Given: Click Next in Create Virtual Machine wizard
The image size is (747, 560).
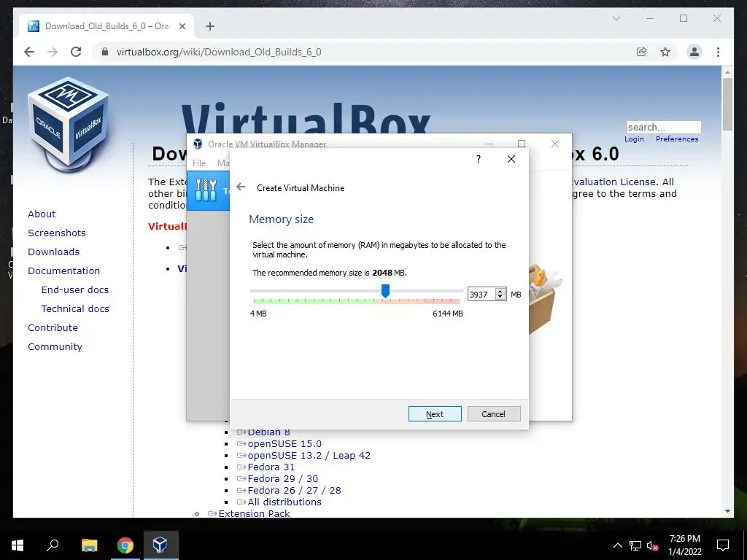Looking at the screenshot, I should 435,414.
